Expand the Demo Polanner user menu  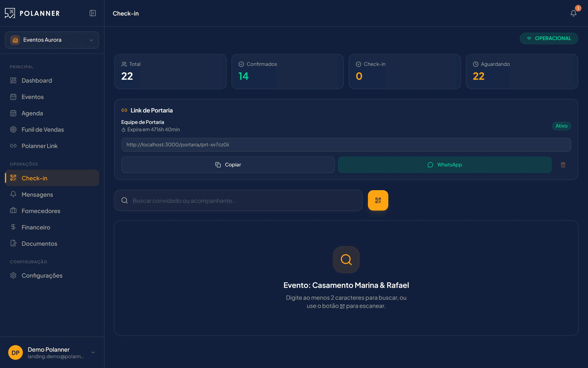click(93, 352)
